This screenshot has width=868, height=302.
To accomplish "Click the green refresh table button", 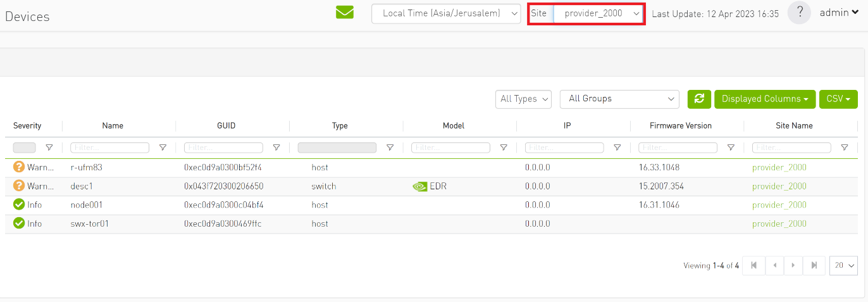I will 699,99.
